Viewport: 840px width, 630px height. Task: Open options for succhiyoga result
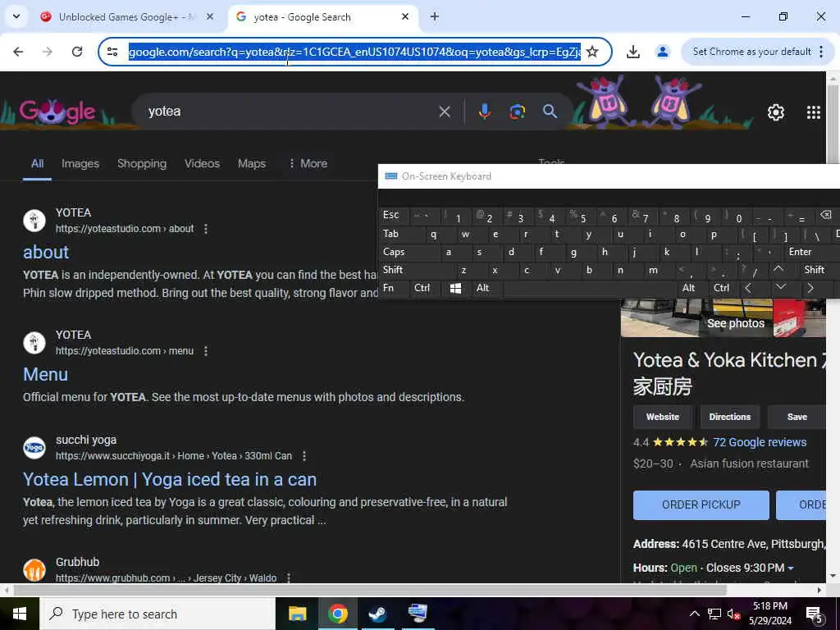[x=304, y=456]
